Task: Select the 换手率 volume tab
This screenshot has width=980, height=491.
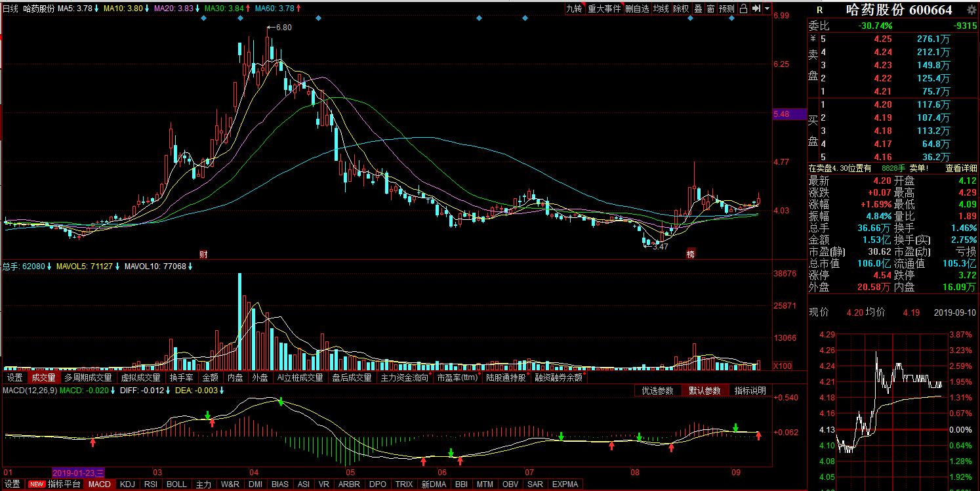Action: click(181, 377)
